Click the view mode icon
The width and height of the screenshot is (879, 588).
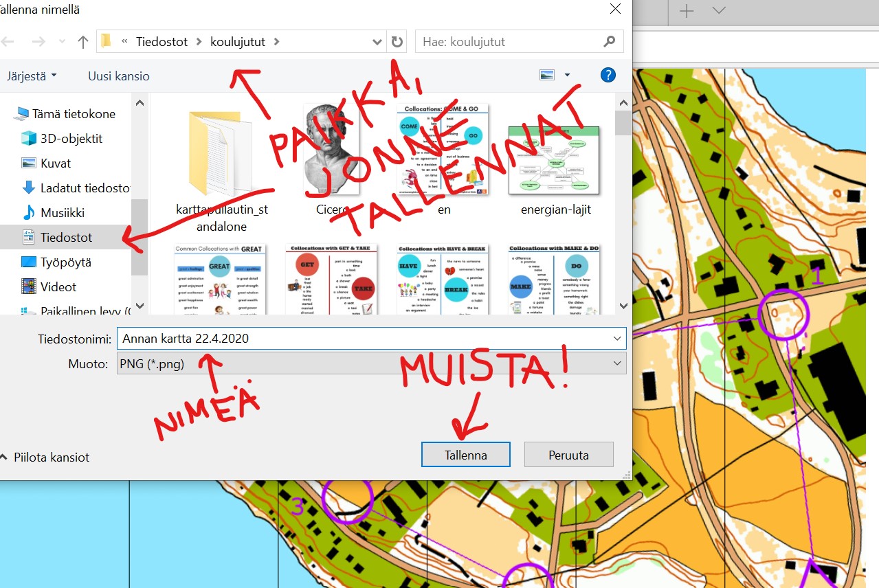pyautogui.click(x=548, y=76)
